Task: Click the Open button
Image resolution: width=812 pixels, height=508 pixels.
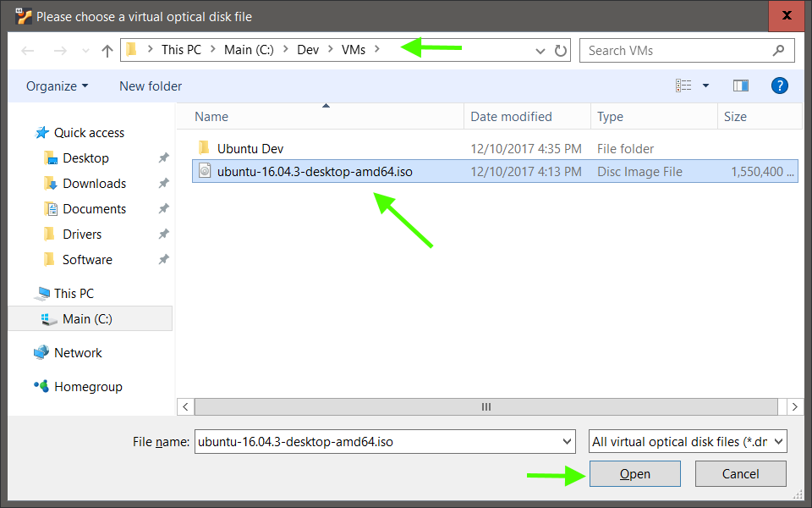Action: [635, 474]
